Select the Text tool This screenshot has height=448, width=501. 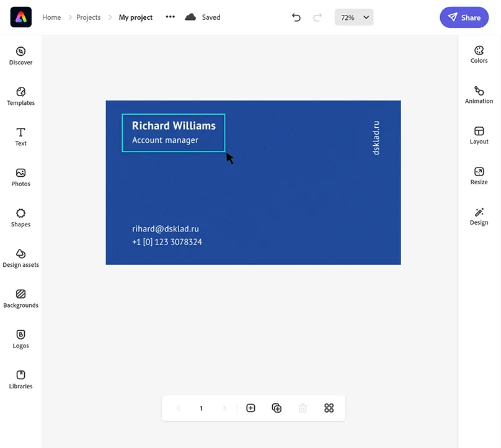(20, 136)
